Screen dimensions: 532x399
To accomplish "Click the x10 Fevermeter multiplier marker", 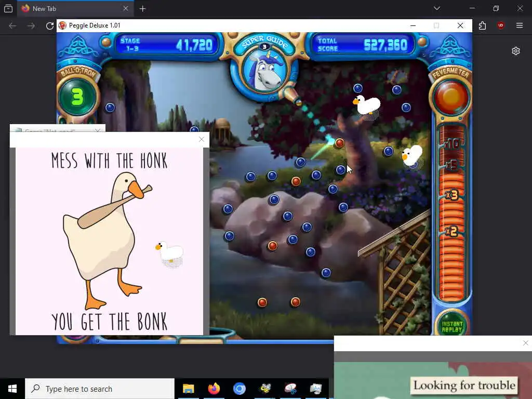I will click(x=453, y=144).
